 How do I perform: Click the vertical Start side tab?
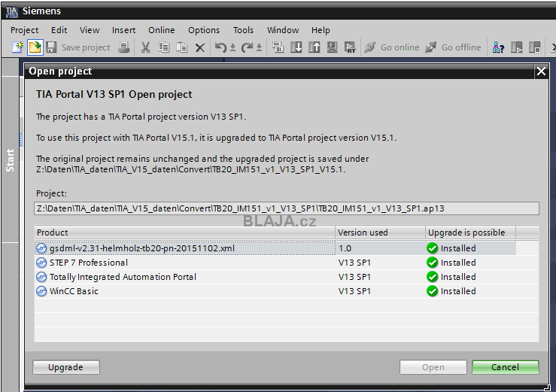coord(11,160)
